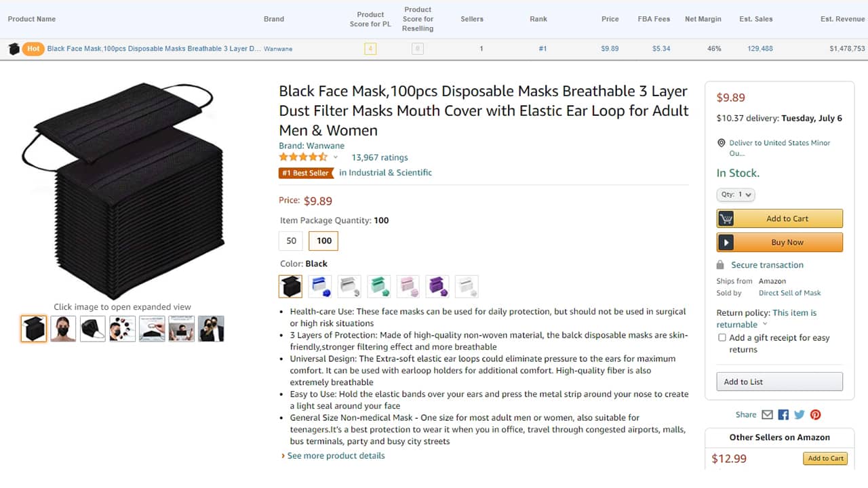Viewport: 868px width, 488px height.
Task: Click the Hot badge on the top row
Action: (x=33, y=49)
